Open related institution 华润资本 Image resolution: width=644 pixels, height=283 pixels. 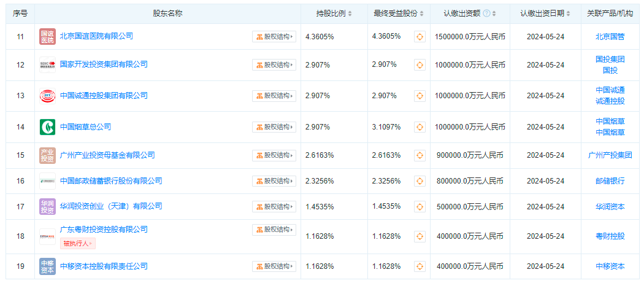pyautogui.click(x=610, y=206)
